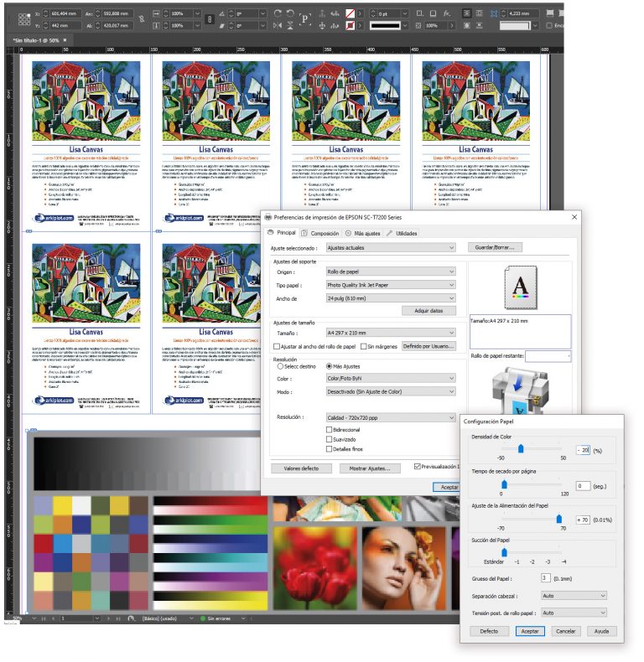Open Origen Rollo de papel dropdown
The height and width of the screenshot is (662, 644).
391,272
